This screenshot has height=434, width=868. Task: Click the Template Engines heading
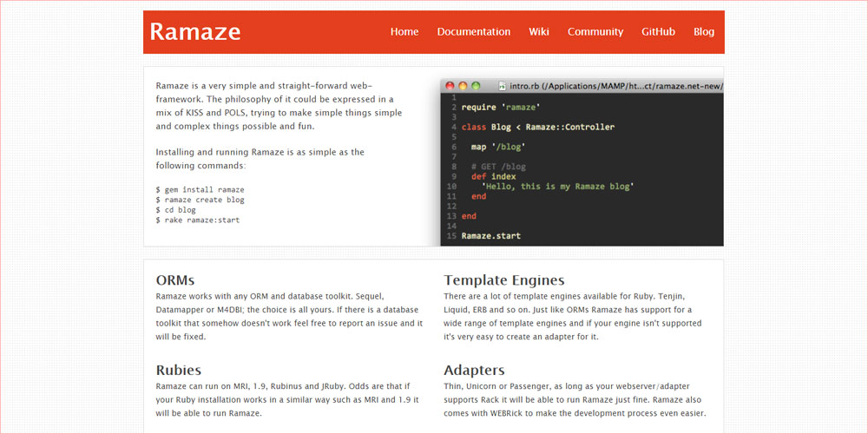click(503, 279)
